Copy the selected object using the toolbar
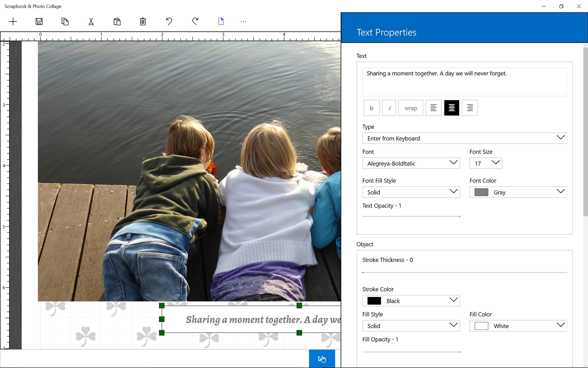The width and height of the screenshot is (588, 368). click(x=65, y=22)
